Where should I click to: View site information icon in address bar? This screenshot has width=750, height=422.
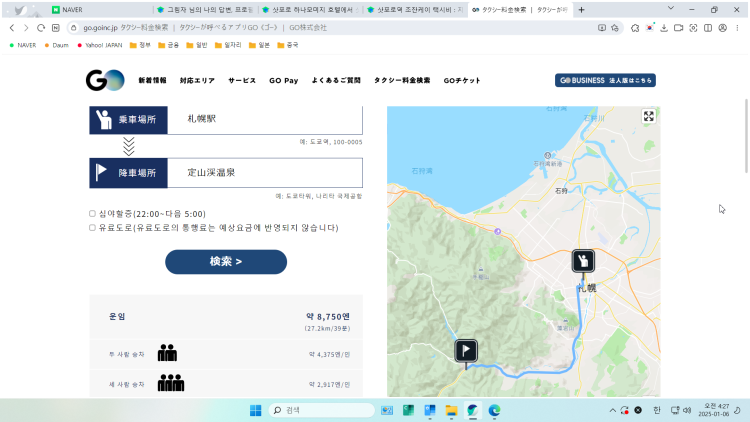coord(73,28)
